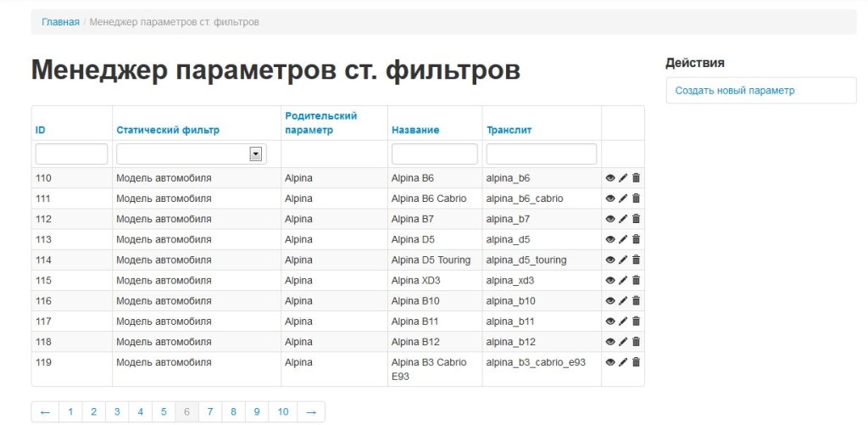Go to next page with right arrow
The image size is (868, 425).
311,411
